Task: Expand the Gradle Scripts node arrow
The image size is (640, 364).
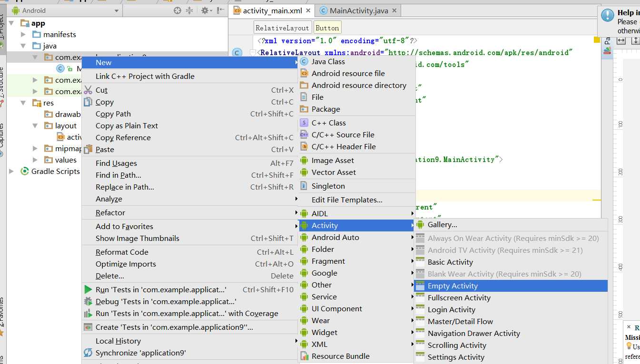Action: [11, 172]
